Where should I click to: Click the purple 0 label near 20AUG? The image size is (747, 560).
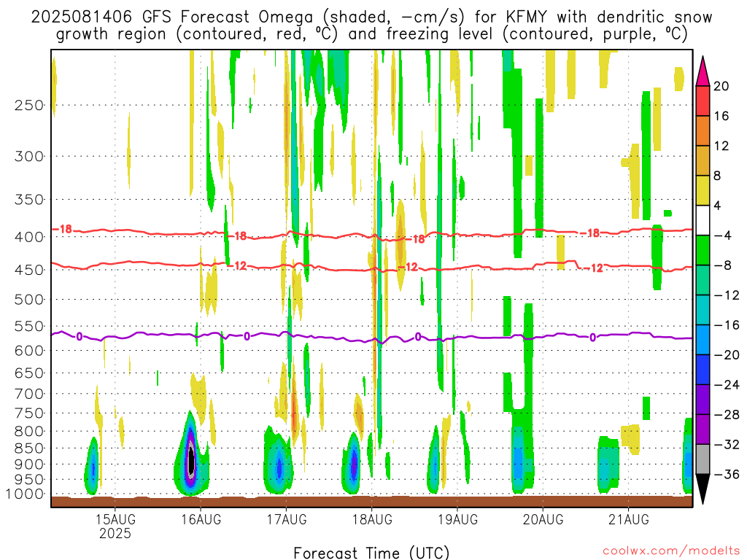(592, 338)
